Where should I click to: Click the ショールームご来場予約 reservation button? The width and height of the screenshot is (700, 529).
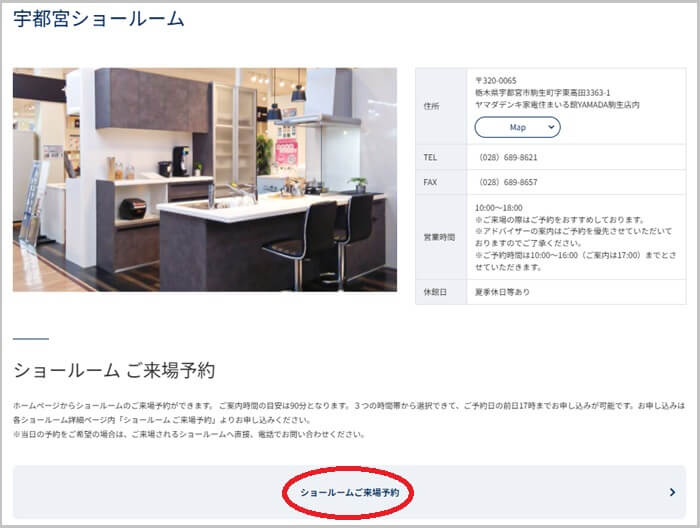(x=349, y=493)
